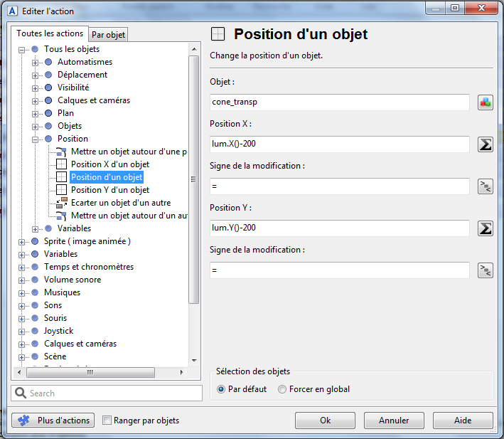Image resolution: width=504 pixels, height=439 pixels.
Task: Select Souris node label
Action: 55,318
